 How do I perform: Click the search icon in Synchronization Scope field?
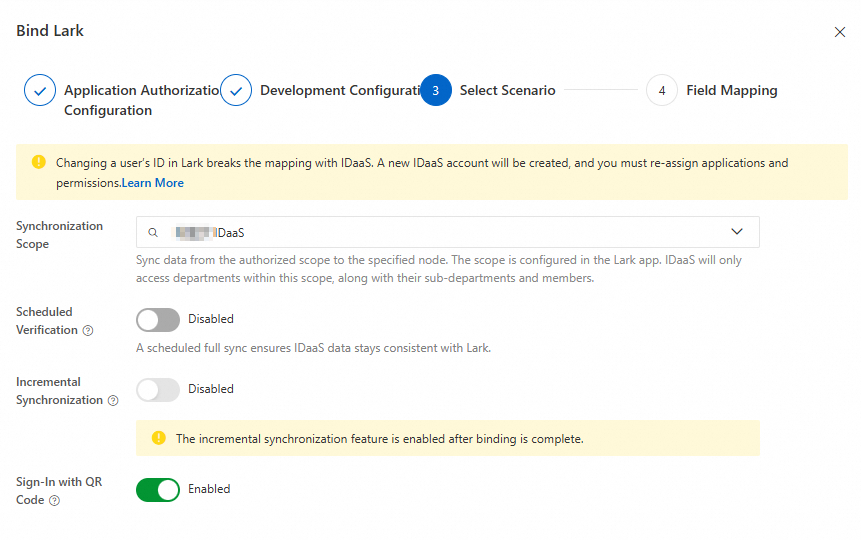point(153,232)
